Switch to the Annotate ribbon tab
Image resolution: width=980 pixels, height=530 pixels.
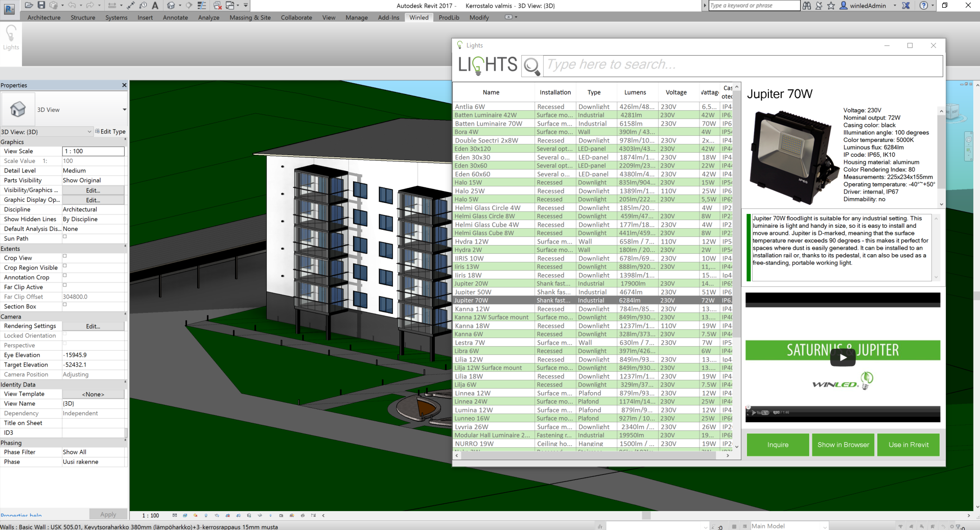(x=175, y=17)
